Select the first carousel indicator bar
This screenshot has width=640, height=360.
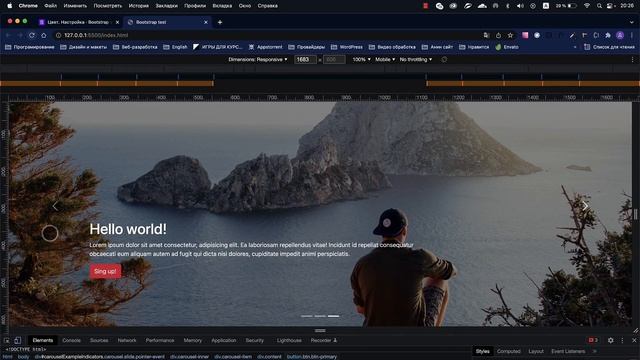click(307, 316)
